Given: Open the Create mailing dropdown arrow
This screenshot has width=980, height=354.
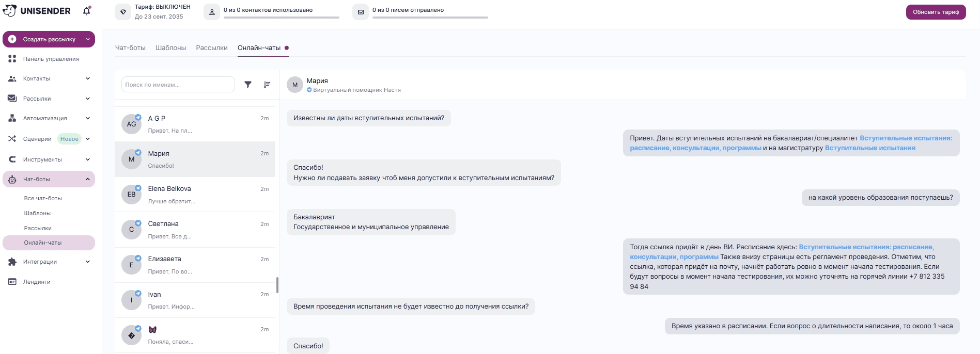Looking at the screenshot, I should point(88,39).
